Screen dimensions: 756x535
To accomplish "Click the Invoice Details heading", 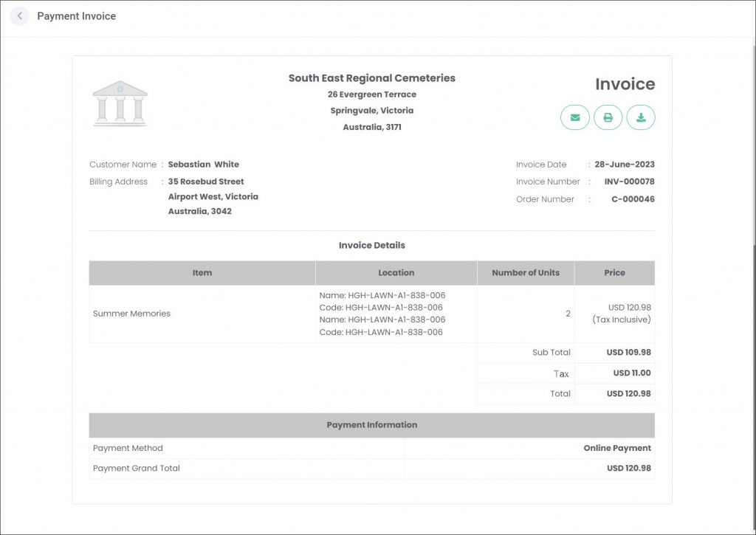I will click(372, 245).
